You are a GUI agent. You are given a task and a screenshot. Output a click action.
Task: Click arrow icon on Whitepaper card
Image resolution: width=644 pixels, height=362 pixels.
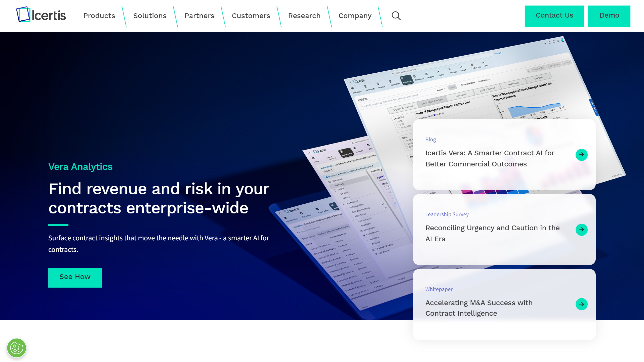pos(581,304)
